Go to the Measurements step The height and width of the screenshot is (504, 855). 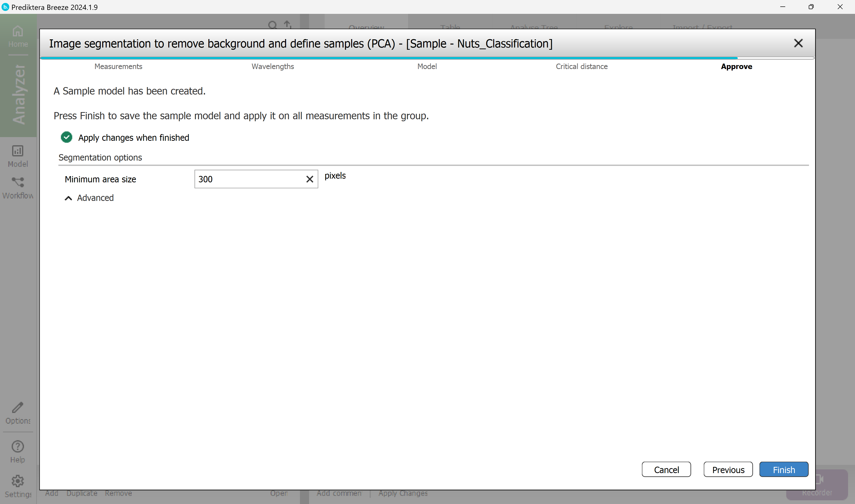(118, 67)
